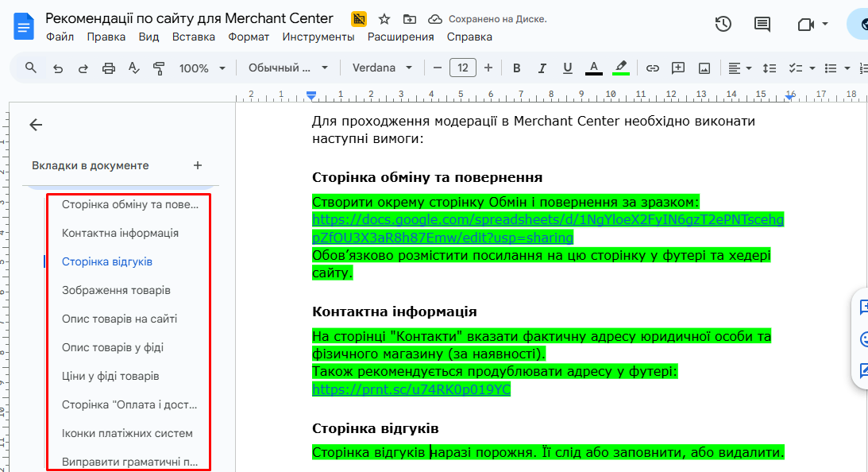Viewport: 868px width, 472px height.
Task: Activate paint format tool
Action: click(x=159, y=68)
